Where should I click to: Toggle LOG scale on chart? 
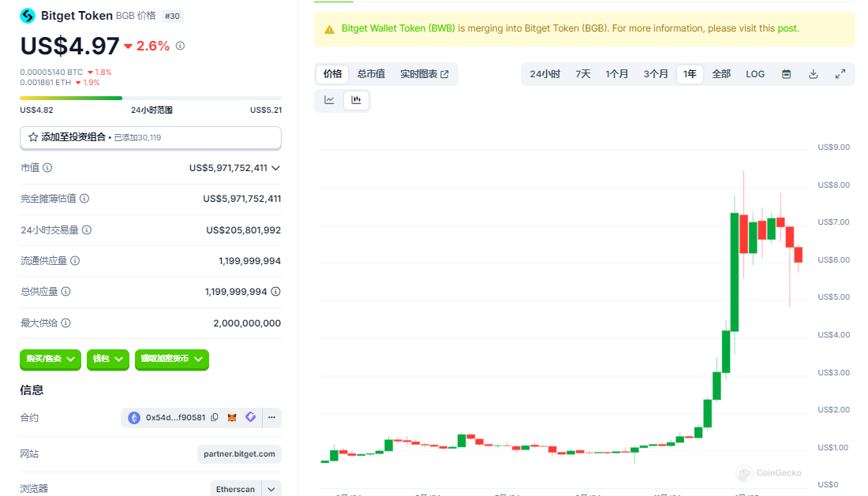coord(755,74)
